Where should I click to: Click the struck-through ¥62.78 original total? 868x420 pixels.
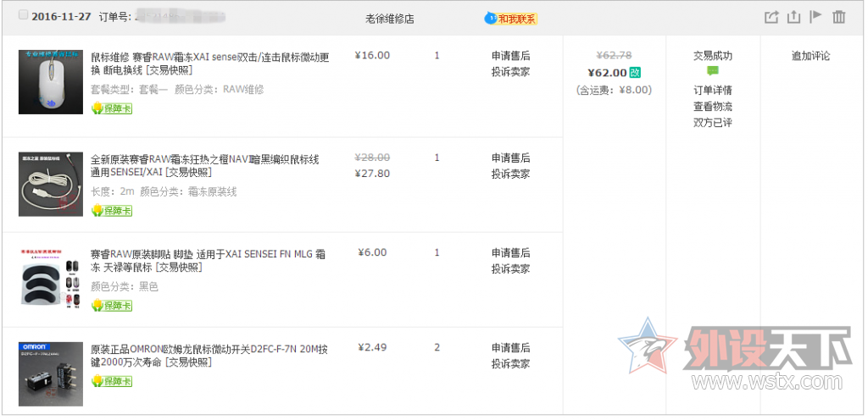pyautogui.click(x=614, y=55)
